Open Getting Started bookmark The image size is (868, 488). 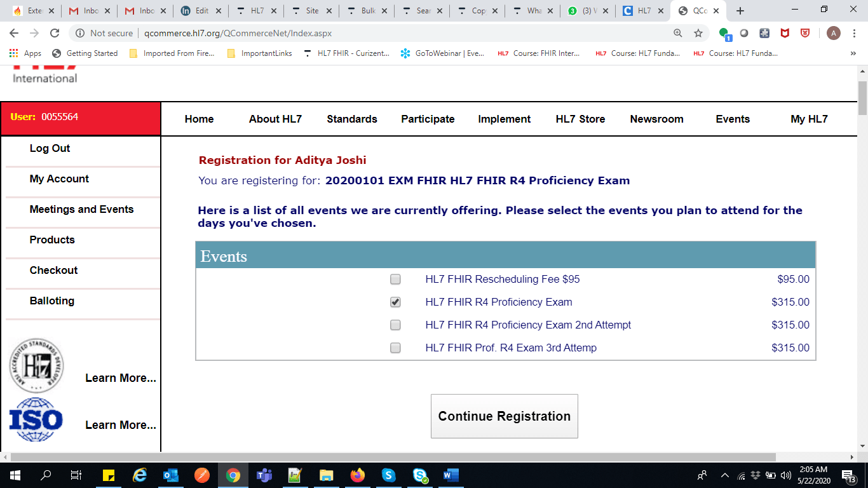(85, 53)
